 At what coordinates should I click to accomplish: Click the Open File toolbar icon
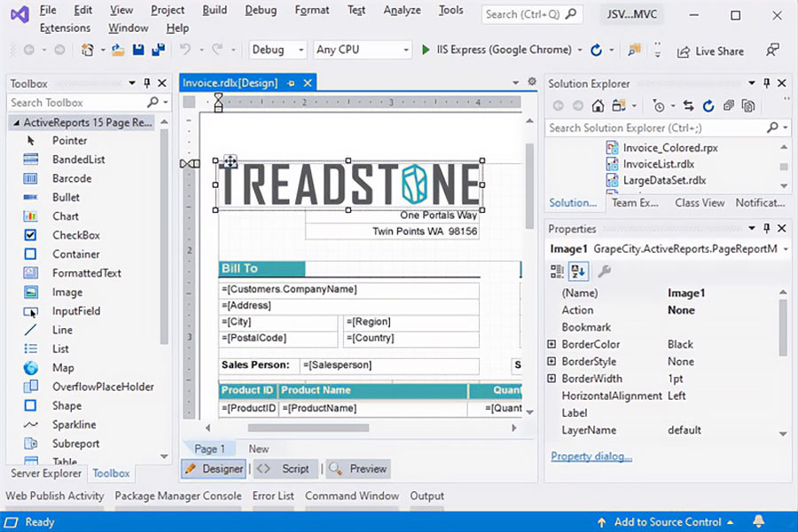[118, 50]
